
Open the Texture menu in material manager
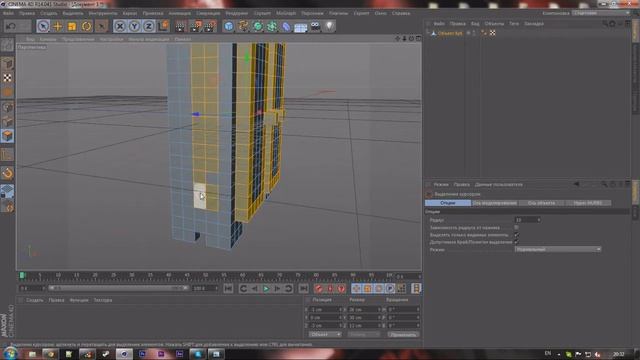[x=103, y=300]
